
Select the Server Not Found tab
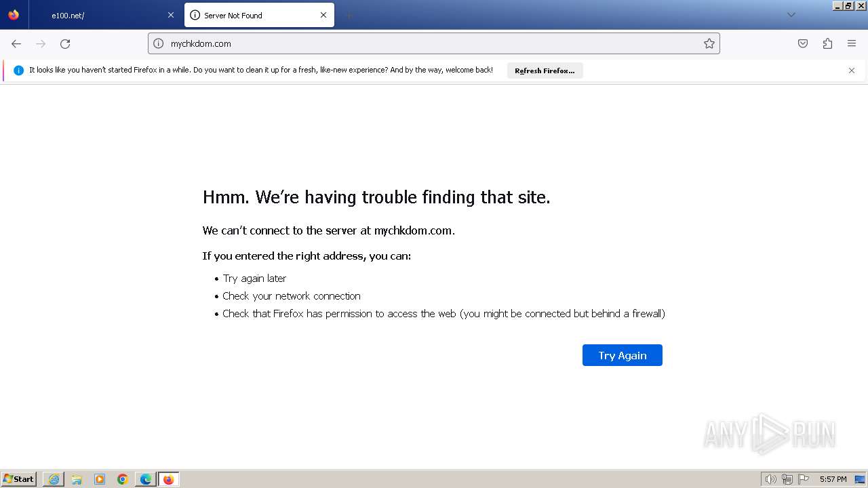click(259, 15)
